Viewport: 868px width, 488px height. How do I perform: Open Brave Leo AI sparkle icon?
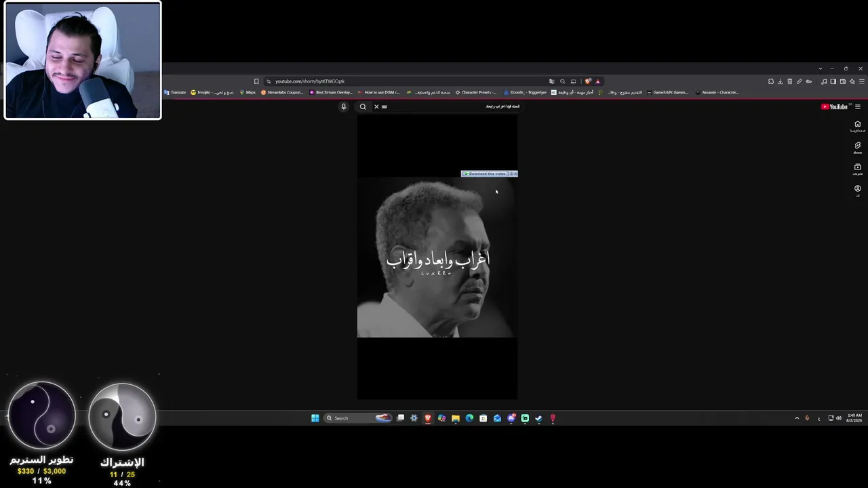point(852,81)
